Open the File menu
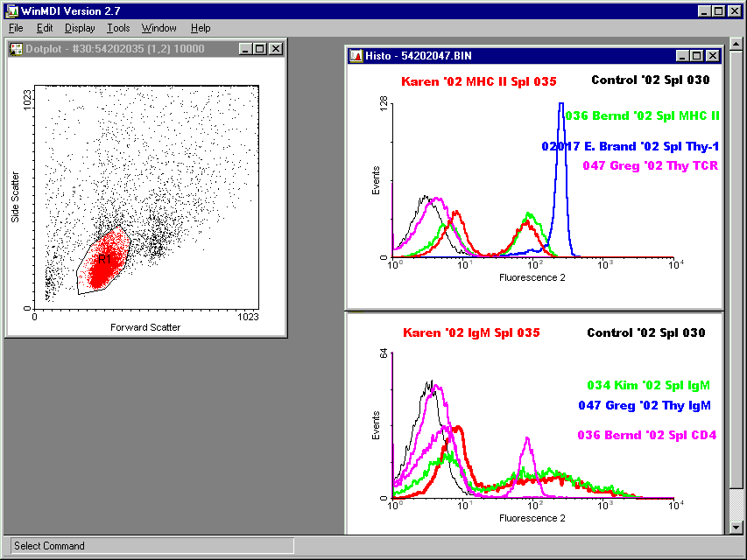The height and width of the screenshot is (560, 747). pyautogui.click(x=16, y=28)
